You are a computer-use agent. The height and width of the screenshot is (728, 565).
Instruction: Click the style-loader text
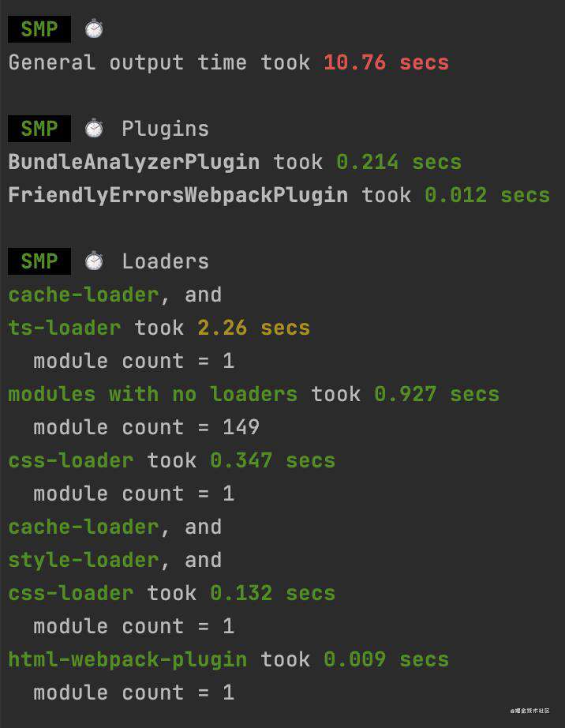84,560
